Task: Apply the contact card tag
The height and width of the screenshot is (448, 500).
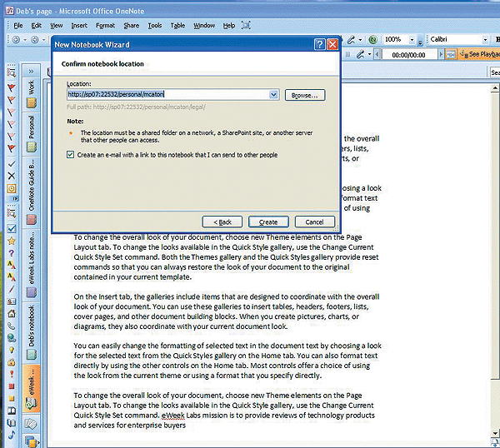Action: [x=11, y=301]
